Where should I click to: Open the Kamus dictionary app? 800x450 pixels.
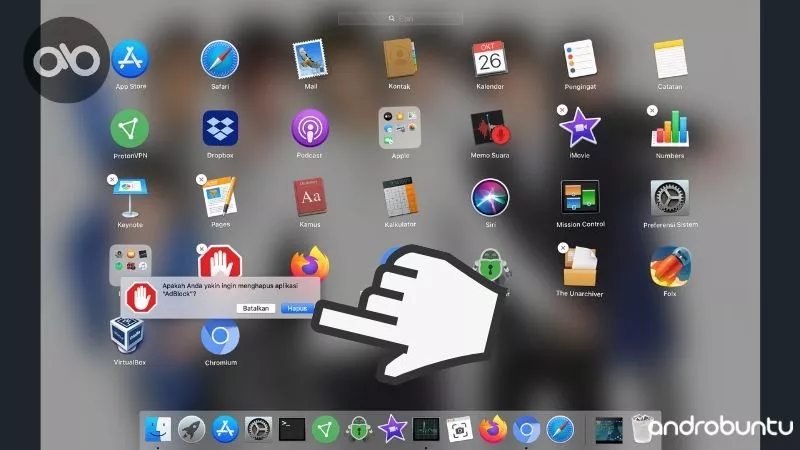click(310, 197)
